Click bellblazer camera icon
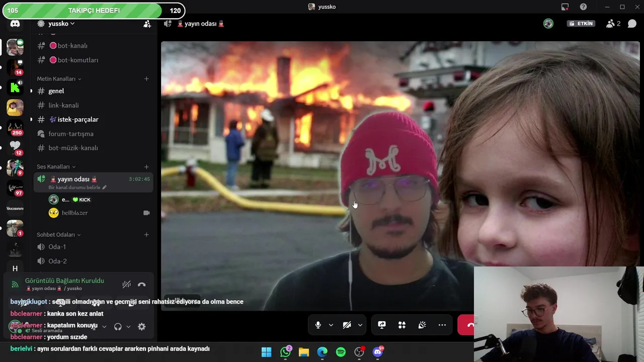 coord(146,213)
